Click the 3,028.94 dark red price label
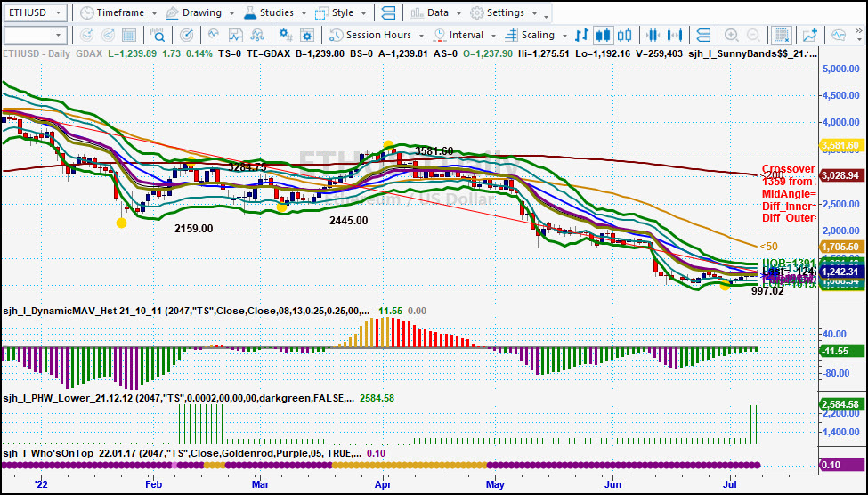This screenshot has width=868, height=495. pos(841,175)
